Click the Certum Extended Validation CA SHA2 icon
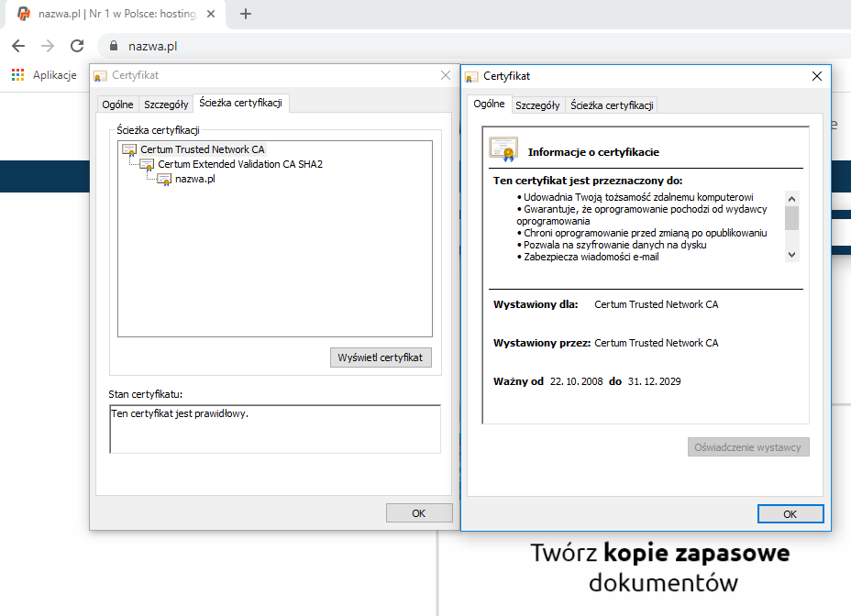This screenshot has height=616, width=851. pyautogui.click(x=147, y=164)
